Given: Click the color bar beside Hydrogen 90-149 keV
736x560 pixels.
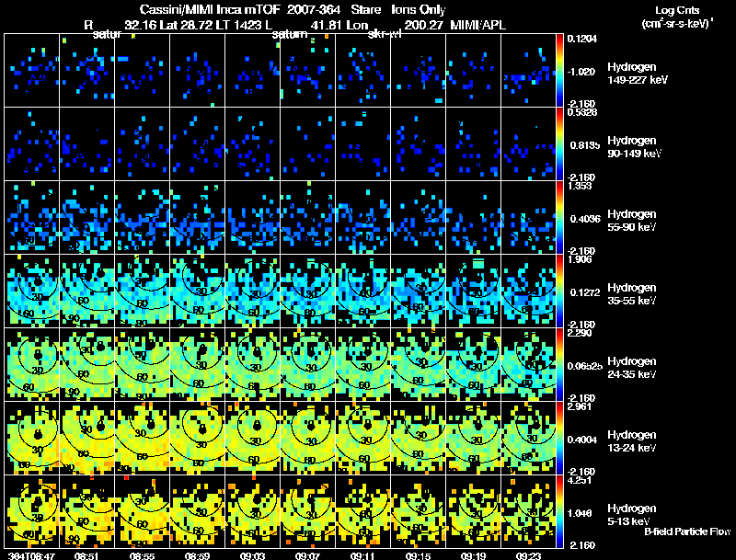Looking at the screenshot, I should 559,144.
